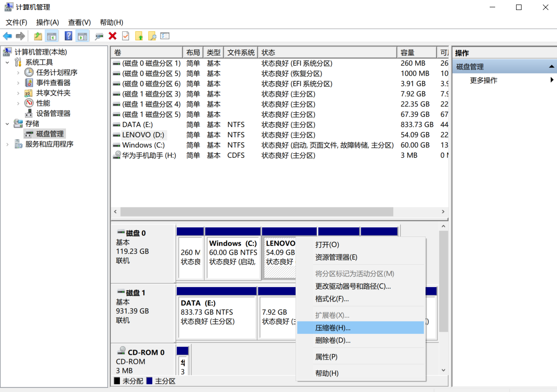Image resolution: width=557 pixels, height=392 pixels.
Task: Choose 帮助(H) in the context menu
Action: tap(360, 373)
